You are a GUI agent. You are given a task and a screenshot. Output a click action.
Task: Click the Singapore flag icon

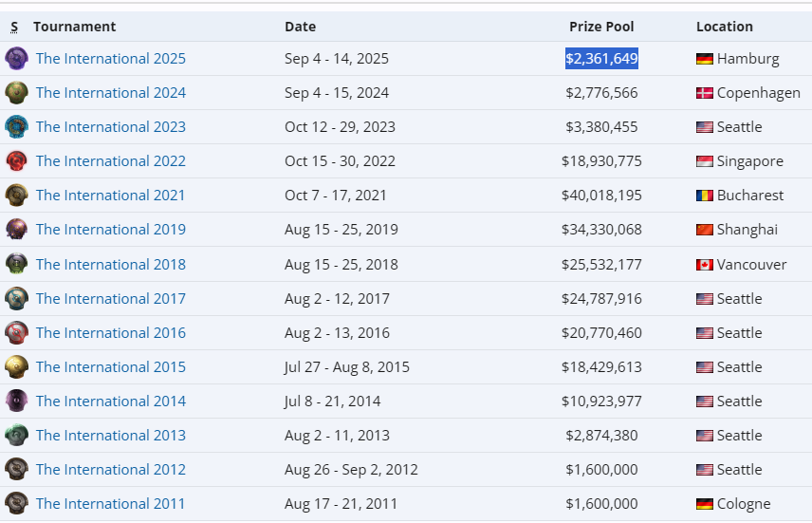[704, 161]
